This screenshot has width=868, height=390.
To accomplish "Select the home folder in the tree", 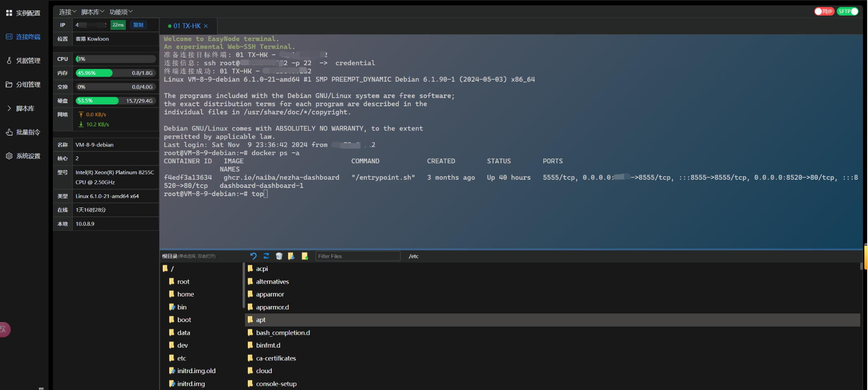I will 181,294.
